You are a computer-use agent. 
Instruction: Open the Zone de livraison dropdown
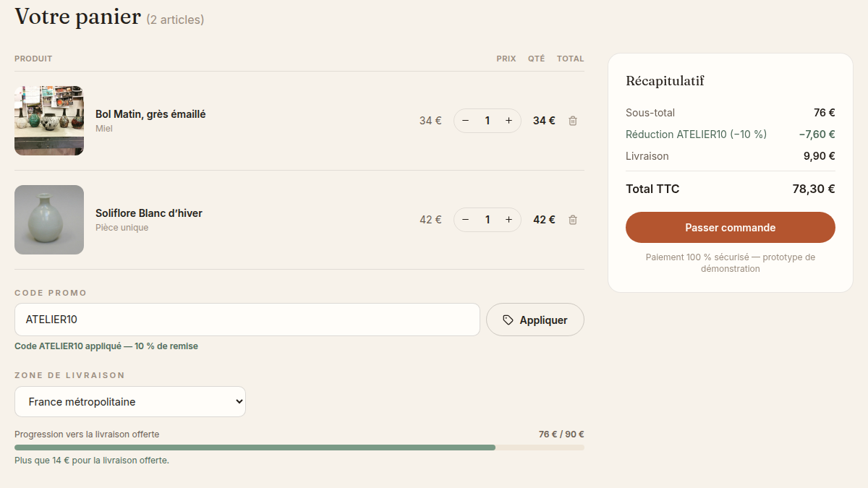pyautogui.click(x=130, y=401)
